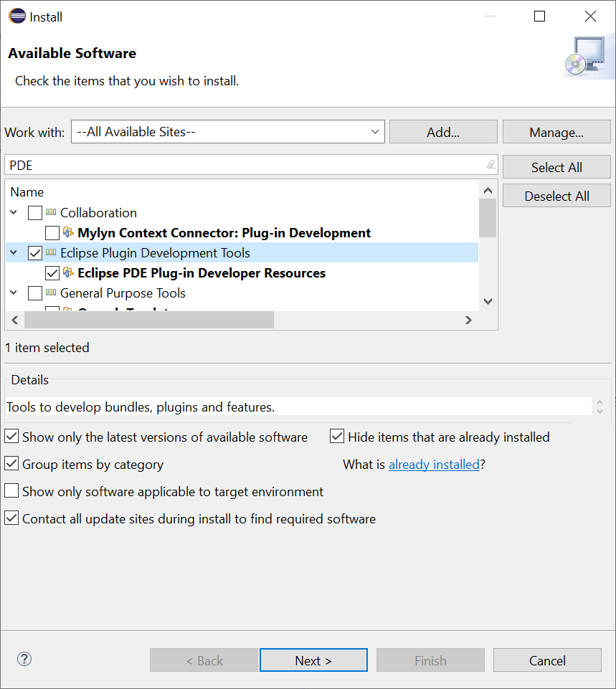
Task: Uncheck Eclipse PDE Plug-in Developer Resources
Action: (x=52, y=273)
